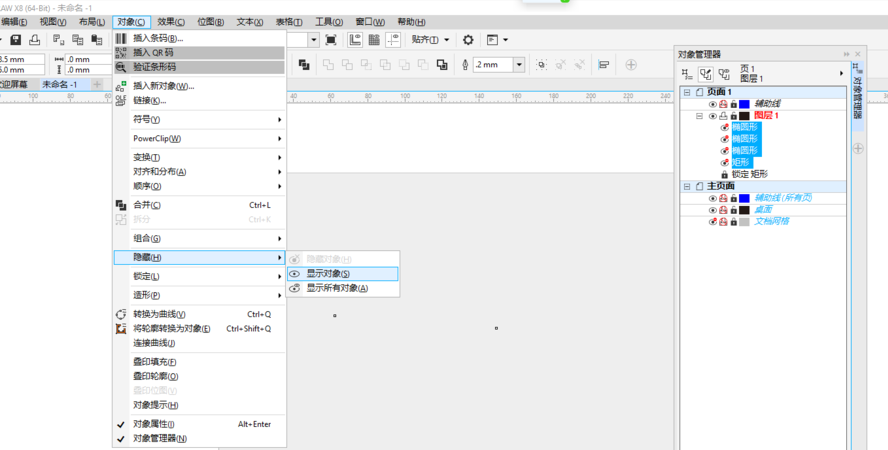Toggle visibility eye of 桌面 layer
The height and width of the screenshot is (450, 888).
point(712,210)
